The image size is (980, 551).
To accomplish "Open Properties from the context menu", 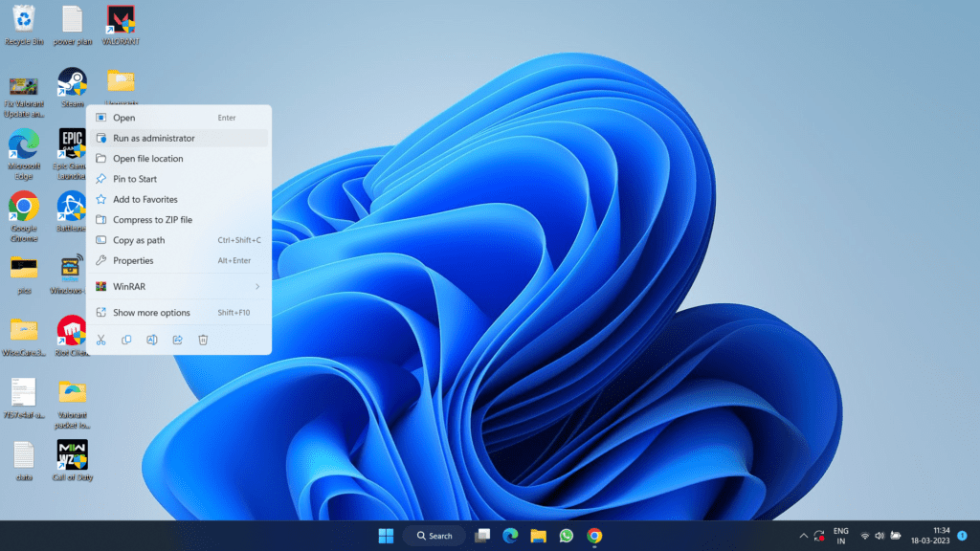I will [x=179, y=260].
